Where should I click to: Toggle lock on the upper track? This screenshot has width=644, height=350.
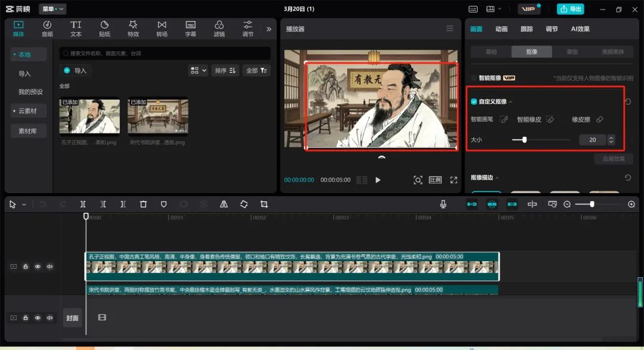tap(26, 267)
